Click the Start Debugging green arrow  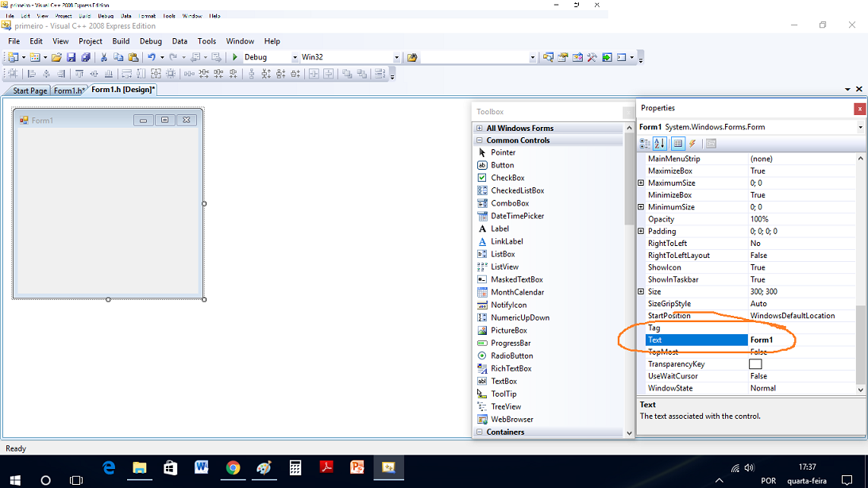235,57
